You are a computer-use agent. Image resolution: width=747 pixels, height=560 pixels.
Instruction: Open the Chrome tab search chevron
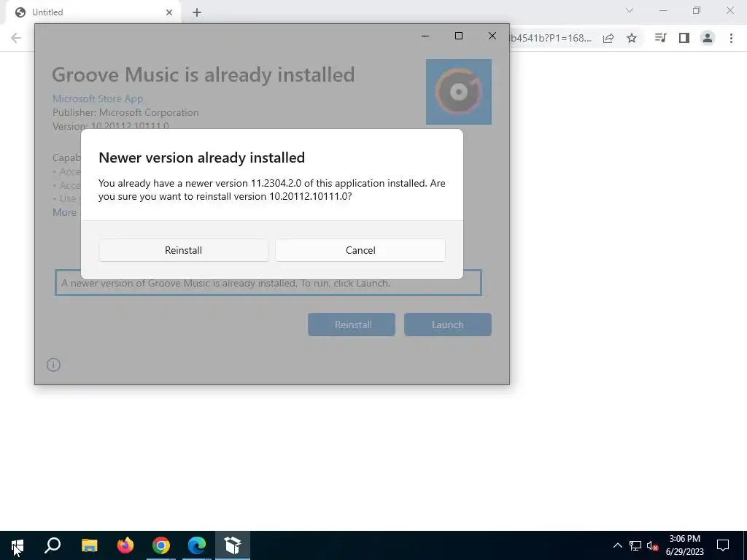(630, 10)
